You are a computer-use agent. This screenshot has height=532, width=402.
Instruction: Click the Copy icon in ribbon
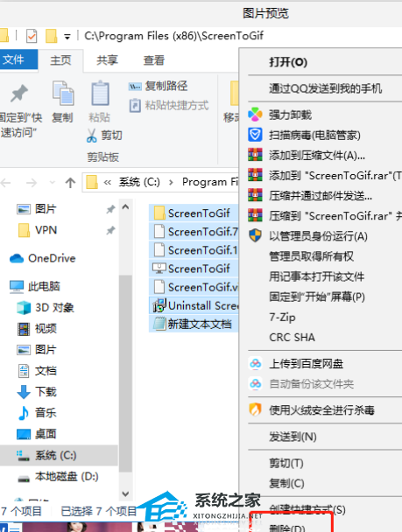pyautogui.click(x=63, y=93)
